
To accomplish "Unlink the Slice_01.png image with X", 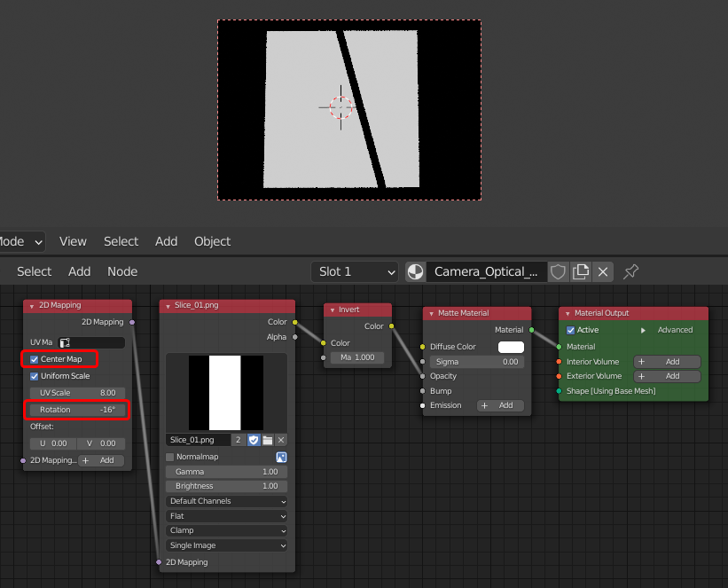I will [281, 440].
